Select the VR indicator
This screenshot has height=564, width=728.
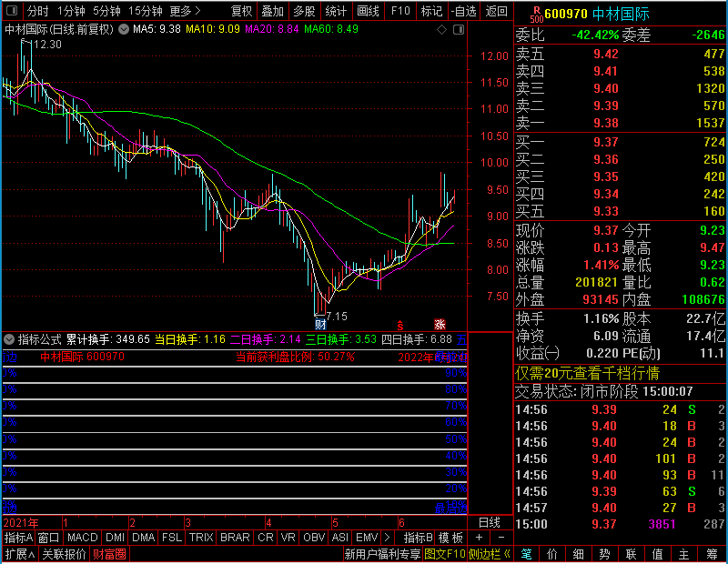[x=288, y=538]
